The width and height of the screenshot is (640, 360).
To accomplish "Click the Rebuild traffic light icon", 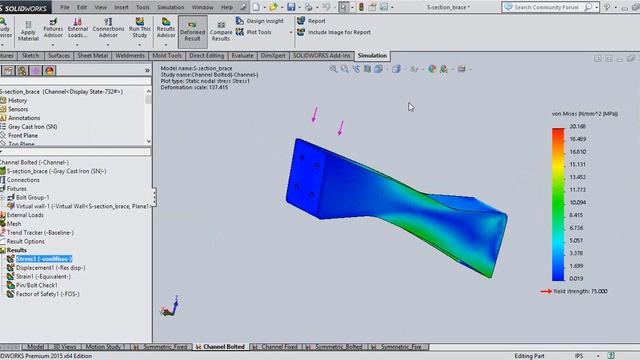I will [361, 7].
